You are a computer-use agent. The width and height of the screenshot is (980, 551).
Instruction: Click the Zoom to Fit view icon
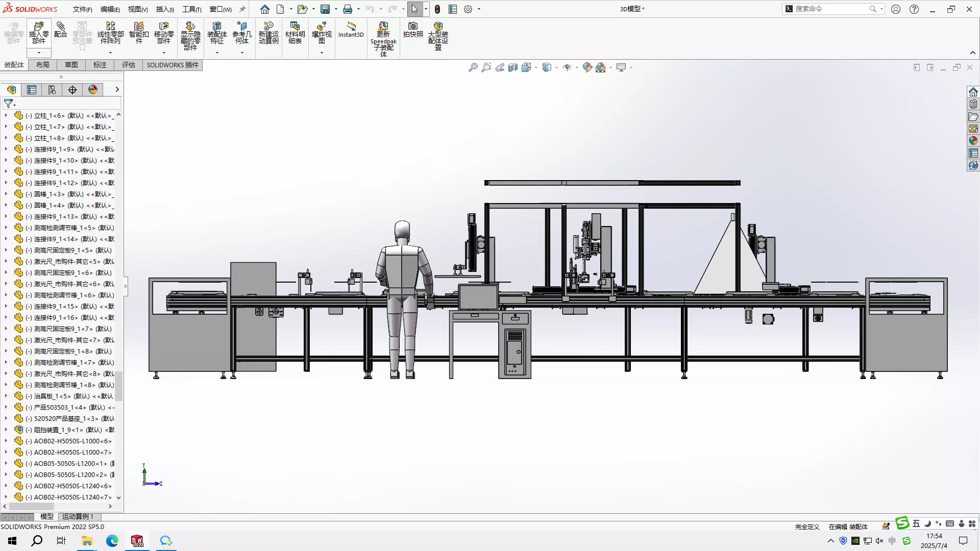[x=473, y=67]
